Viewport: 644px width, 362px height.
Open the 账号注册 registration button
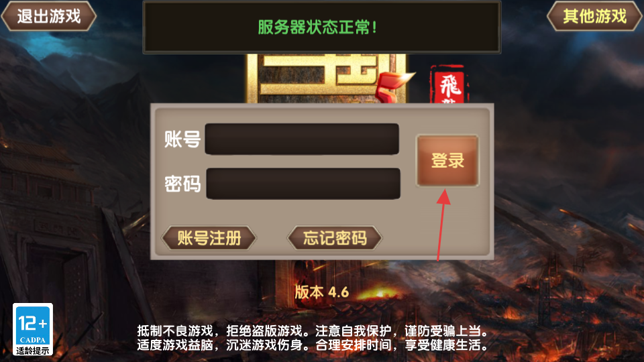[x=209, y=237]
